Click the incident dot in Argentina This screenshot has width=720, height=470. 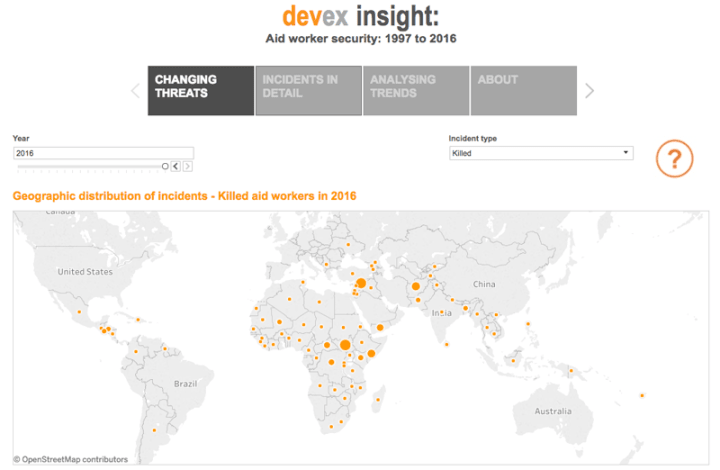pyautogui.click(x=154, y=430)
